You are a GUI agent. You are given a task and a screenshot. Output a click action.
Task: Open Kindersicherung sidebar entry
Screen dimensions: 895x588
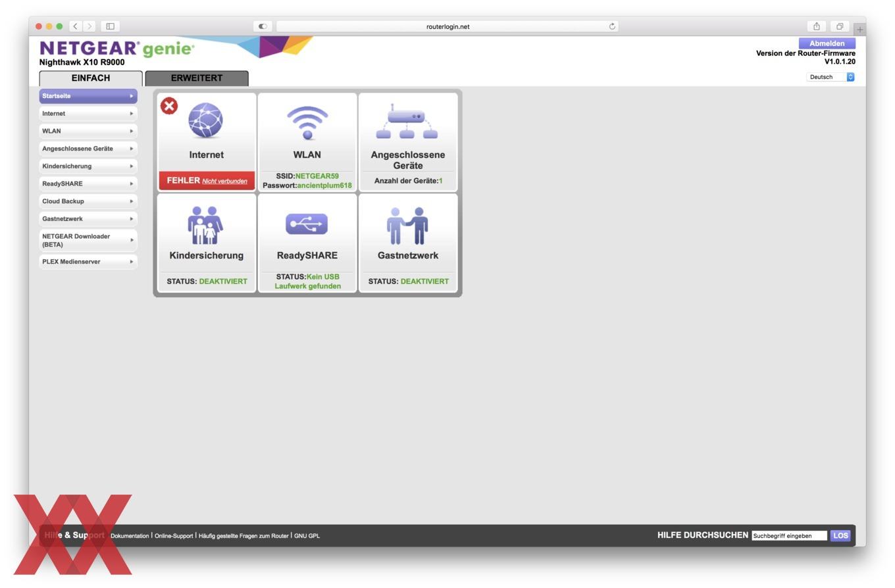(x=88, y=166)
